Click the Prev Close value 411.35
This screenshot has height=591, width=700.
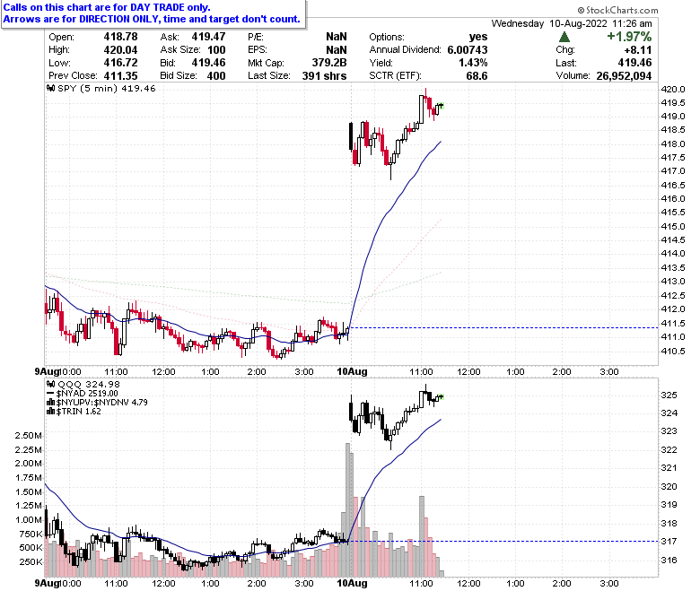120,75
